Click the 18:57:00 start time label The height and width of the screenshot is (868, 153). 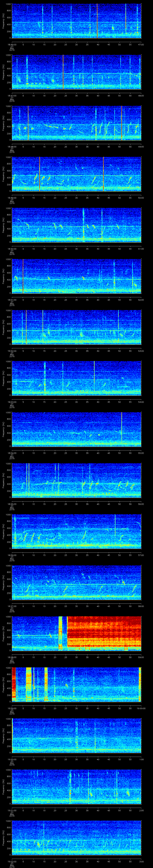pos(12,606)
